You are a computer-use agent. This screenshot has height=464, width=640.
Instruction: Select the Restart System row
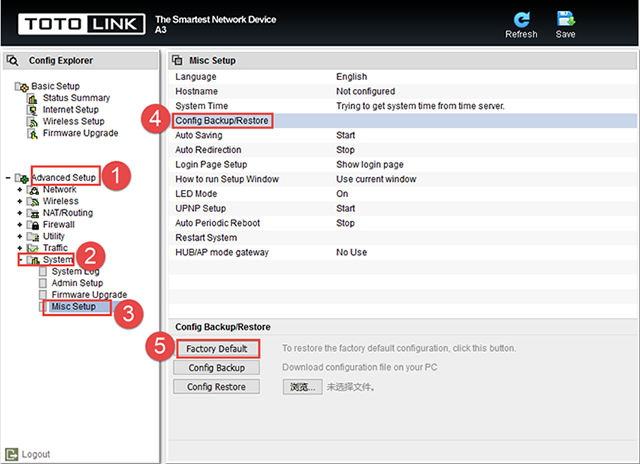(x=402, y=238)
